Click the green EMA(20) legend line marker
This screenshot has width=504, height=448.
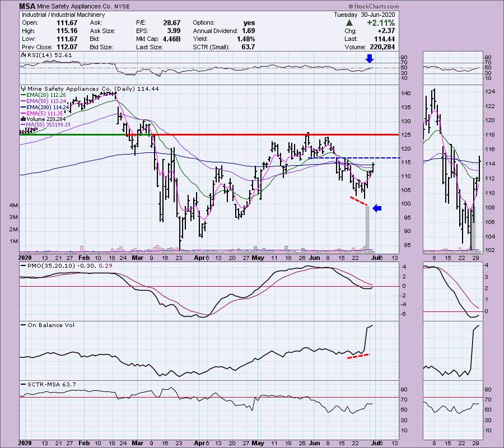pos(23,95)
